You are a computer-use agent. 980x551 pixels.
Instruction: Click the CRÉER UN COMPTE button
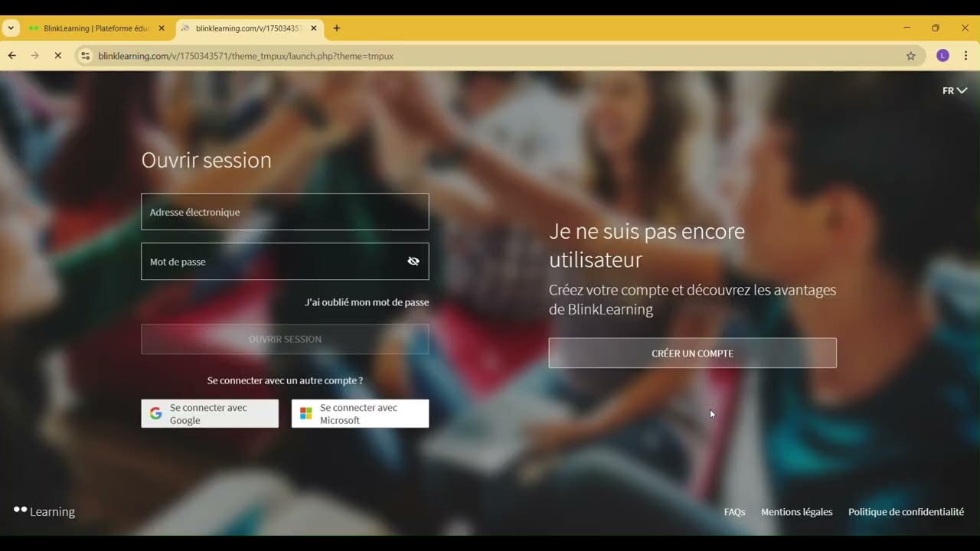point(692,354)
